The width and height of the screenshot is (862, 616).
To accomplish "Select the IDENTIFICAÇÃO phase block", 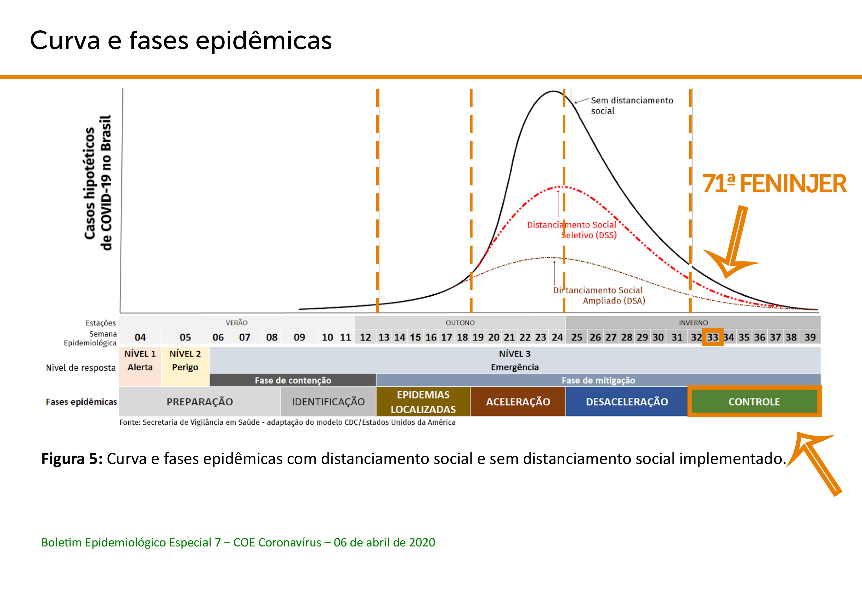I will (x=328, y=402).
